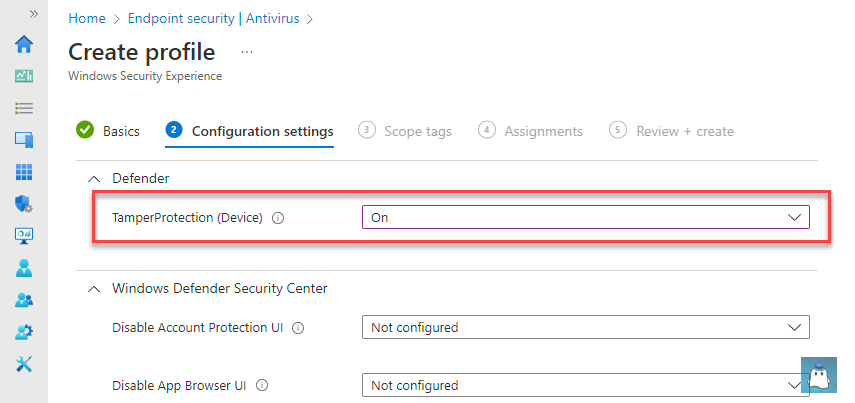Open Home icon in sidebar
This screenshot has height=403, width=855.
[x=24, y=44]
